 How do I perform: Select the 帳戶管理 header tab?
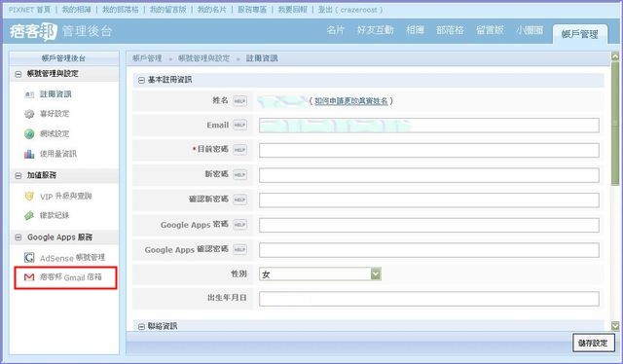coord(580,34)
